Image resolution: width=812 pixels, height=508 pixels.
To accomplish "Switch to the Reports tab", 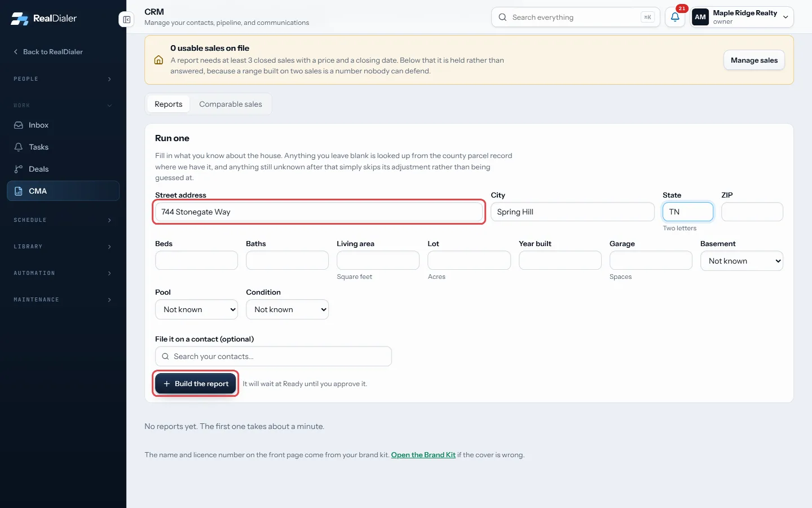I will (169, 104).
